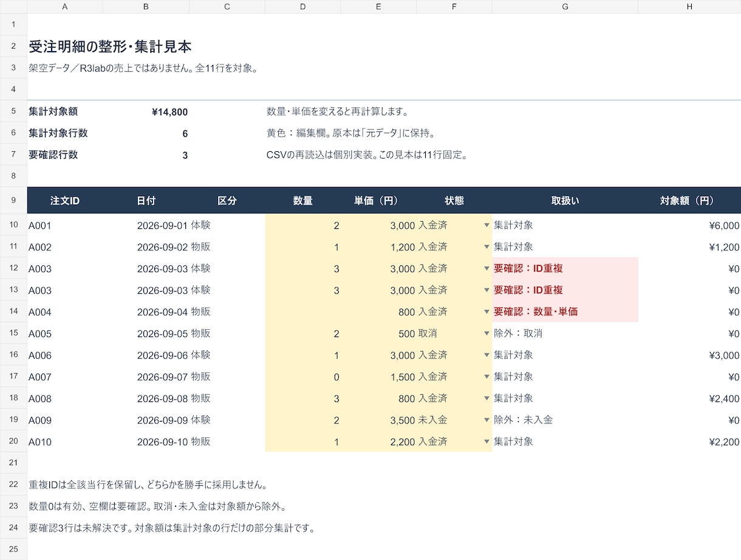Image resolution: width=741 pixels, height=560 pixels.
Task: Open status dropdown in row 12
Action: coord(487,268)
